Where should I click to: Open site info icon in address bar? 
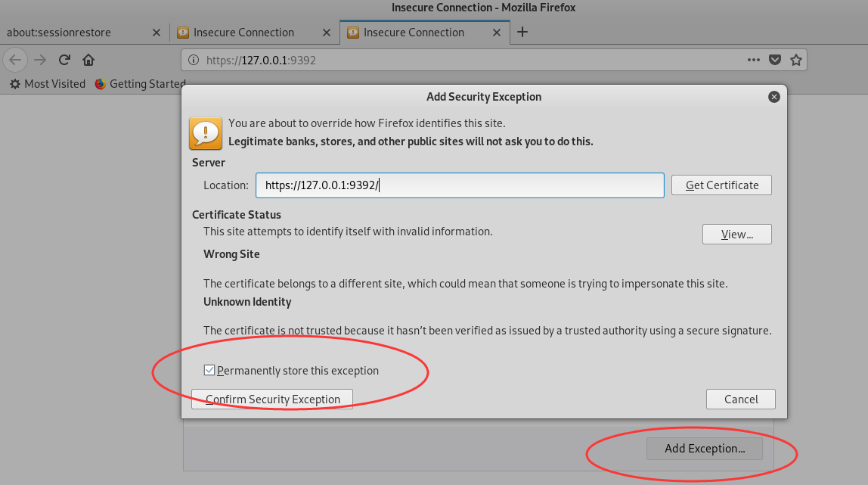coord(194,60)
